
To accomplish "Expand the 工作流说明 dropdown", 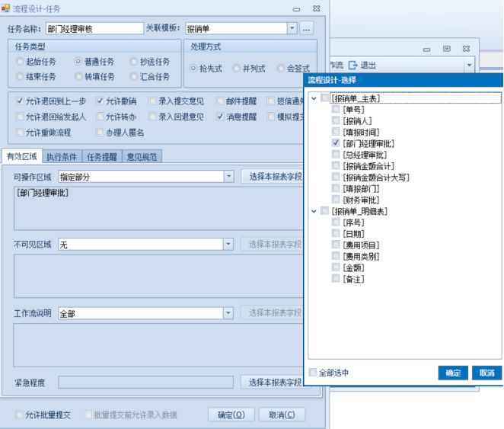I will [x=228, y=313].
